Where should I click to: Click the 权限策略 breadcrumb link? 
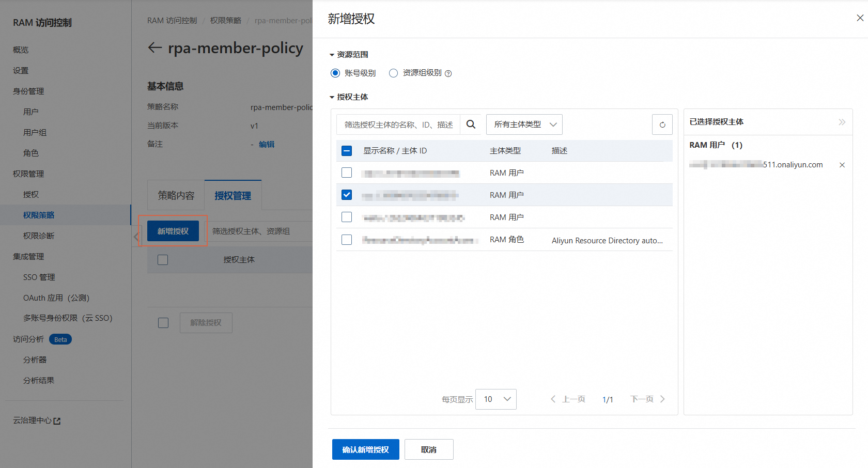pos(226,21)
